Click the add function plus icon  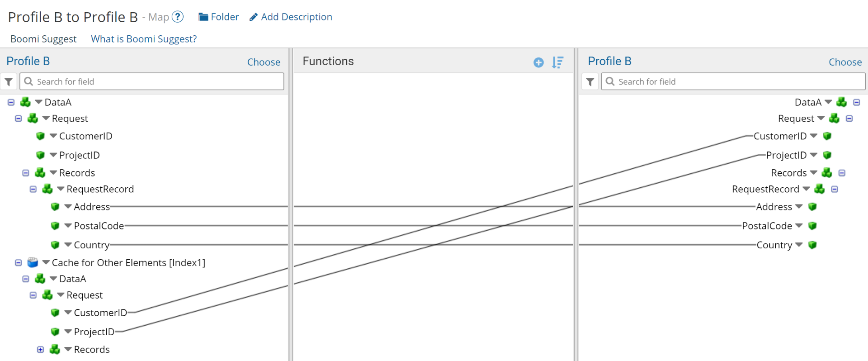[x=538, y=63]
